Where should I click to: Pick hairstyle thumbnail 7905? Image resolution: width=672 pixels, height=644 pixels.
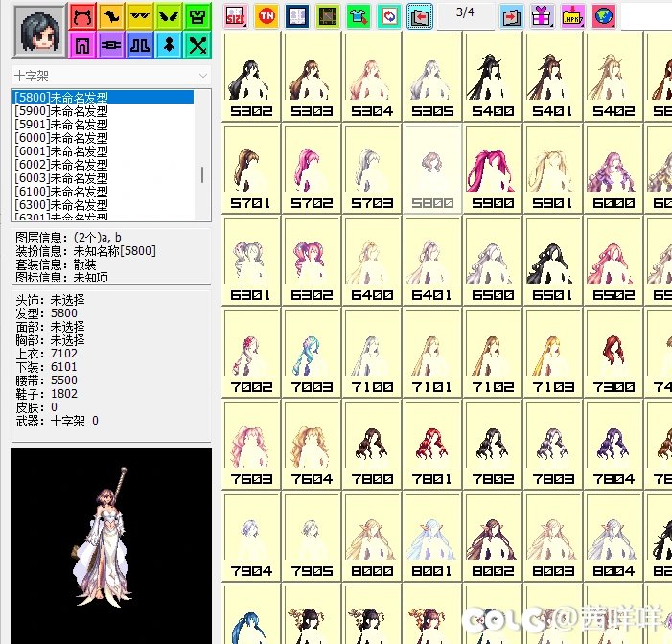[312, 537]
